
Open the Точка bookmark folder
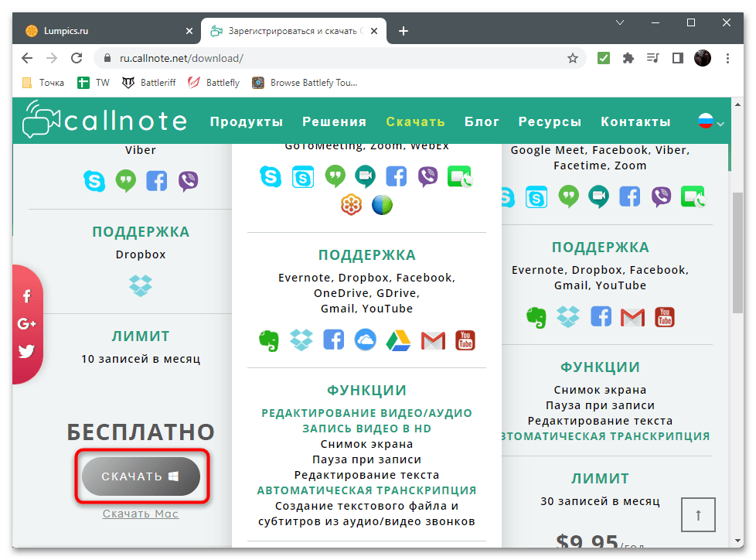pyautogui.click(x=43, y=83)
